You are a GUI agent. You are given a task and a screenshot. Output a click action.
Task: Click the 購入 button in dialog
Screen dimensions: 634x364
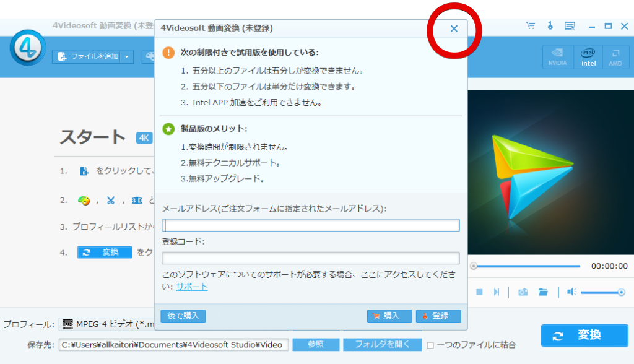[x=389, y=316]
